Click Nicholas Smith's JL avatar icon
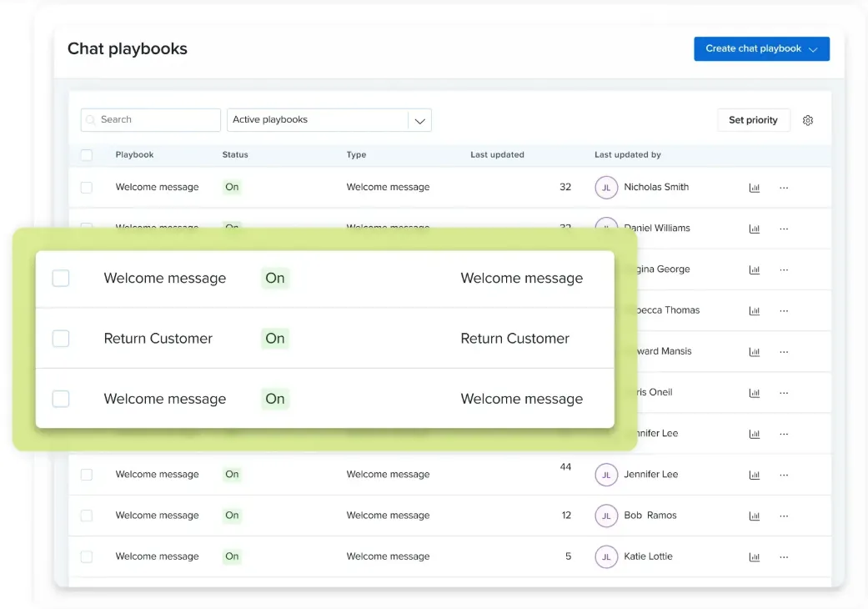This screenshot has width=868, height=609. (606, 188)
